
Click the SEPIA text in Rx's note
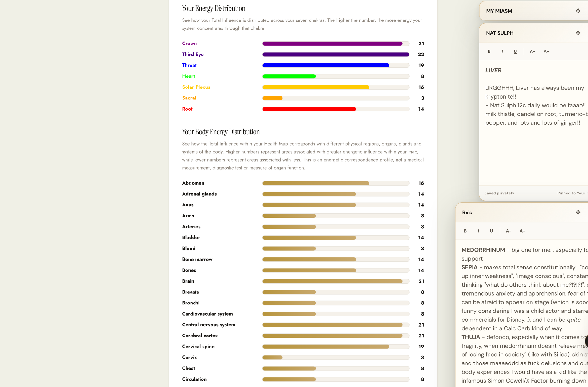point(469,268)
